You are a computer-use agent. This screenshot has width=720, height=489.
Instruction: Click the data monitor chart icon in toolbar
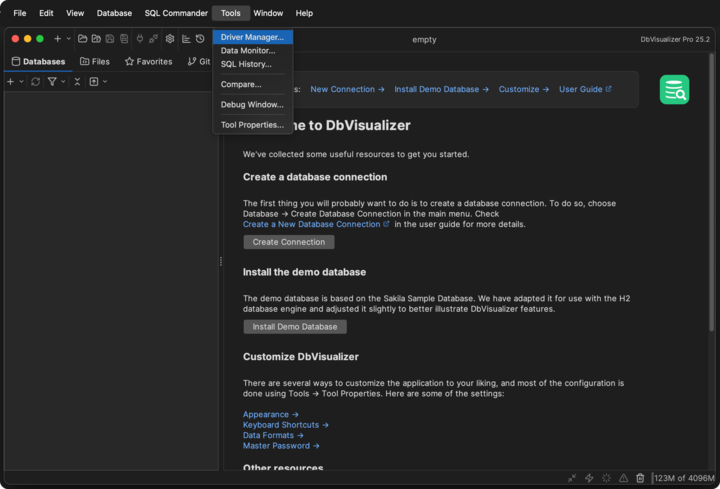pyautogui.click(x=186, y=39)
